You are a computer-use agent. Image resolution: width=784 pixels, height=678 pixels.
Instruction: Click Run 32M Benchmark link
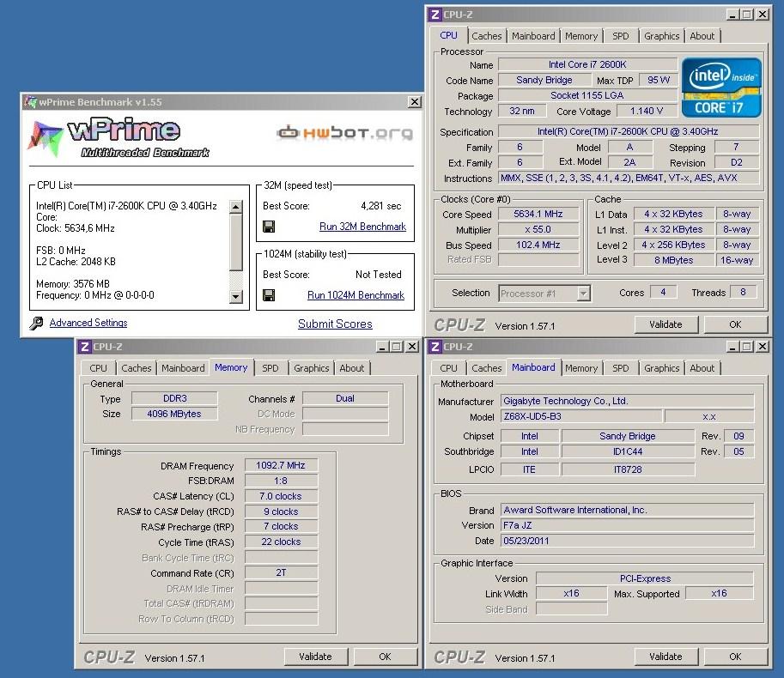click(x=362, y=227)
